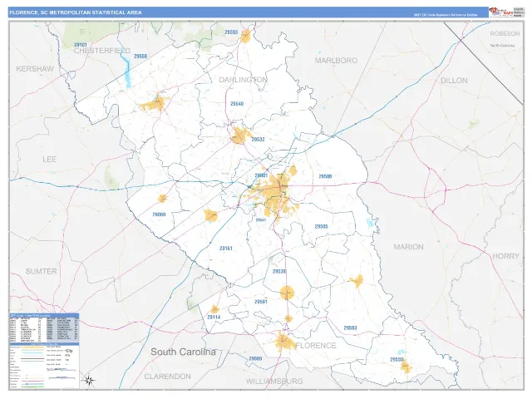Screen dimensions: 532x399
Task: Select ZIP code label 29541
Action: (x=260, y=219)
